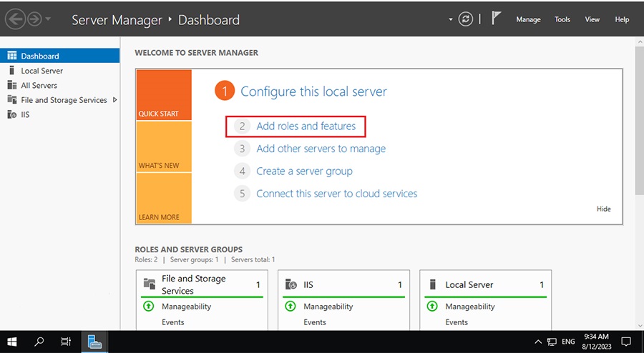Hide the welcome tile
The image size is (644, 353).
(603, 209)
